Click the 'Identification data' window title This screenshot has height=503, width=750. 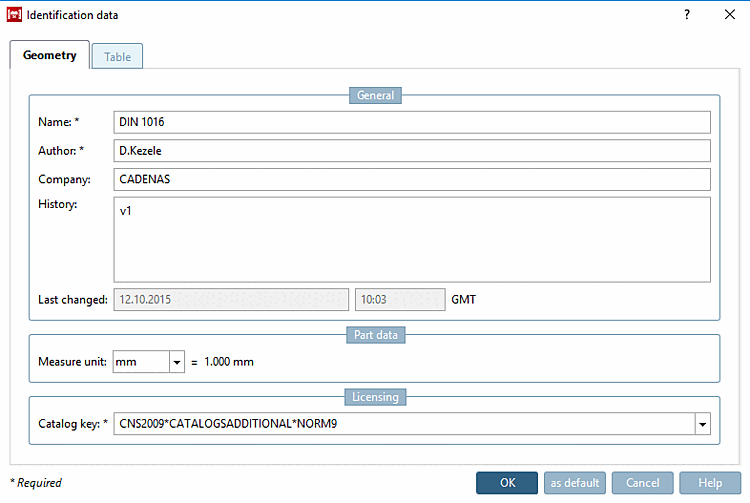coord(72,15)
